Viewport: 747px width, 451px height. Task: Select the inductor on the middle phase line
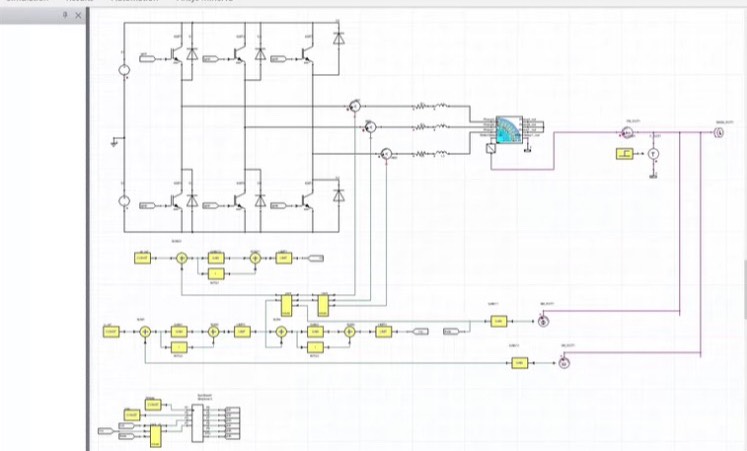pyautogui.click(x=441, y=127)
